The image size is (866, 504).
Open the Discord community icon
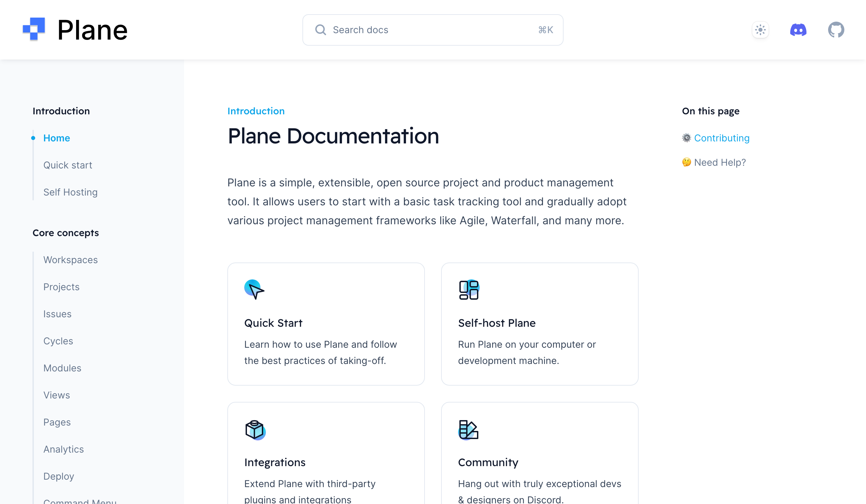click(x=798, y=30)
